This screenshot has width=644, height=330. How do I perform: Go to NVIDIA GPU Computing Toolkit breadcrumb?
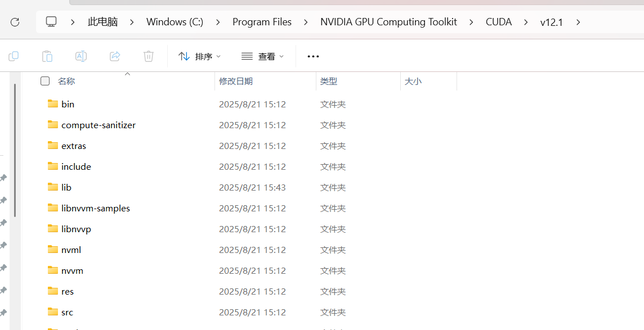tap(388, 22)
